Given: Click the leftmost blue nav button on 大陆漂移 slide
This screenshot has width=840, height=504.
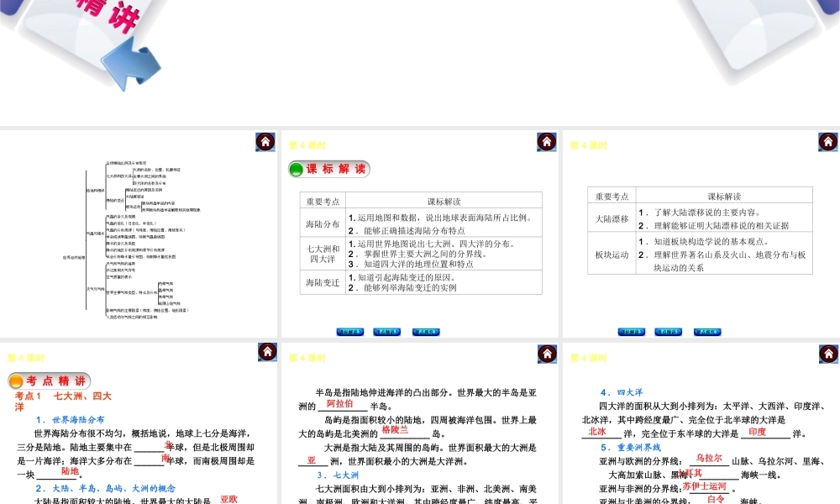Looking at the screenshot, I should tap(631, 332).
